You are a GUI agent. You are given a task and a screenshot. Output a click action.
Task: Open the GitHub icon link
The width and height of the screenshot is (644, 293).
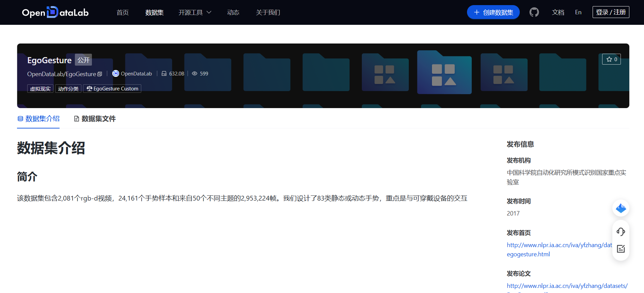pos(534,12)
